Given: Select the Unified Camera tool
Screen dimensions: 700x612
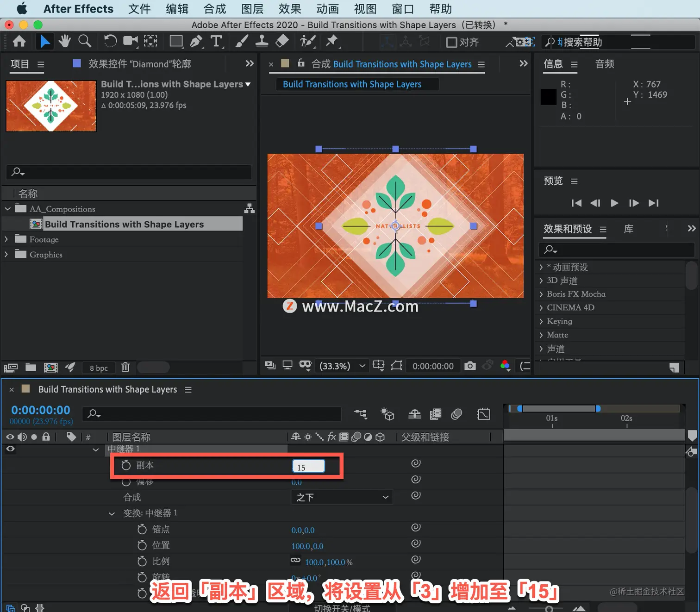Looking at the screenshot, I should tap(131, 41).
